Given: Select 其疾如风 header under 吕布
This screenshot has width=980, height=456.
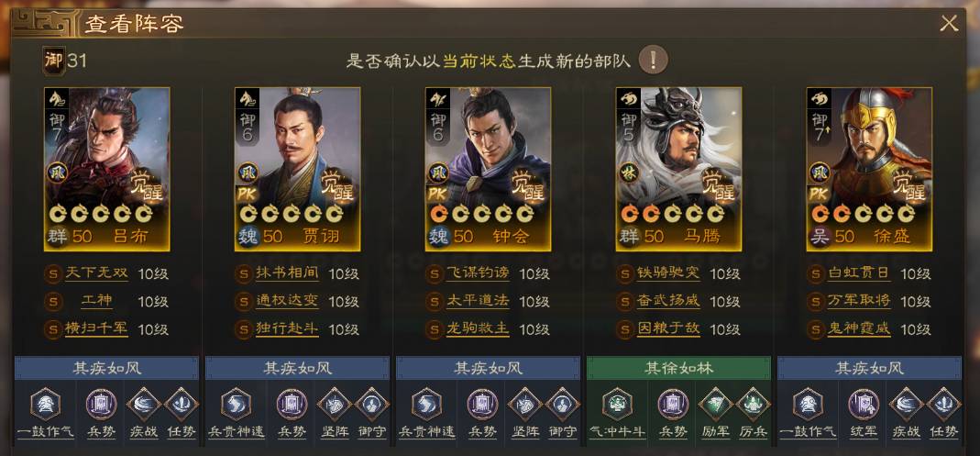Looking at the screenshot, I should 106,368.
